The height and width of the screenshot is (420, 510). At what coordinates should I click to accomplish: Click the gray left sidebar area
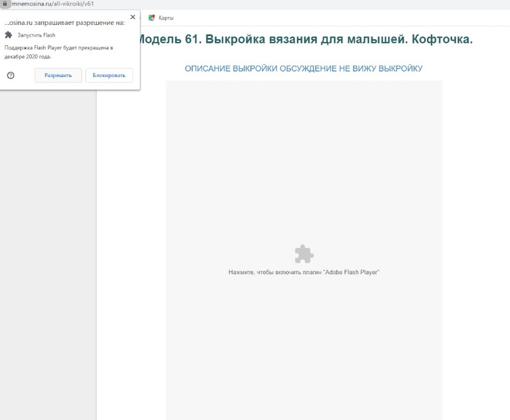point(48,255)
